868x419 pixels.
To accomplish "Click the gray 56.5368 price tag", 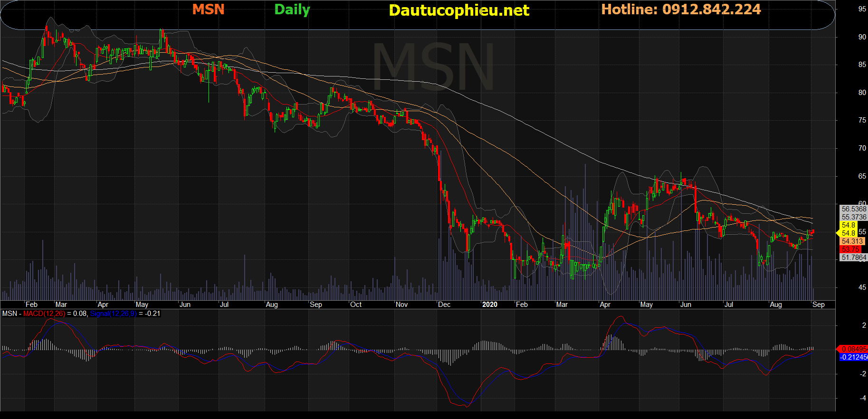I will click(x=853, y=209).
